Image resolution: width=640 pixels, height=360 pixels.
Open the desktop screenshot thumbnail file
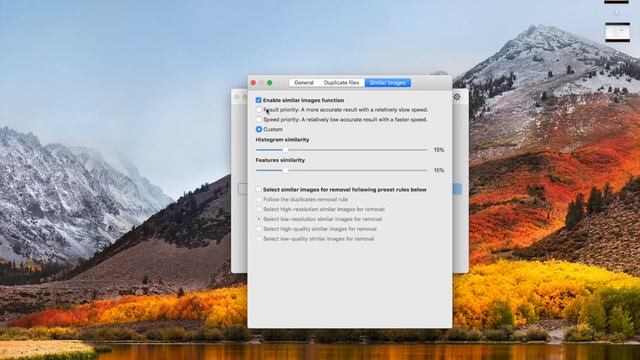[617, 32]
